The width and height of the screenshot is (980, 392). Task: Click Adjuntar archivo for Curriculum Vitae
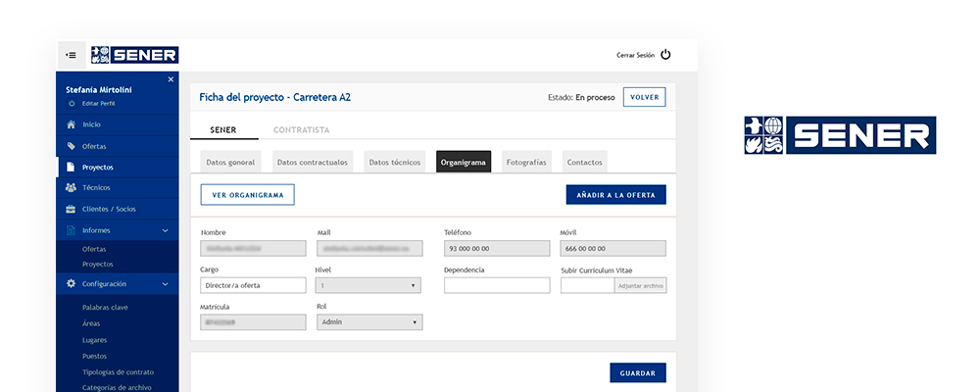tap(640, 285)
